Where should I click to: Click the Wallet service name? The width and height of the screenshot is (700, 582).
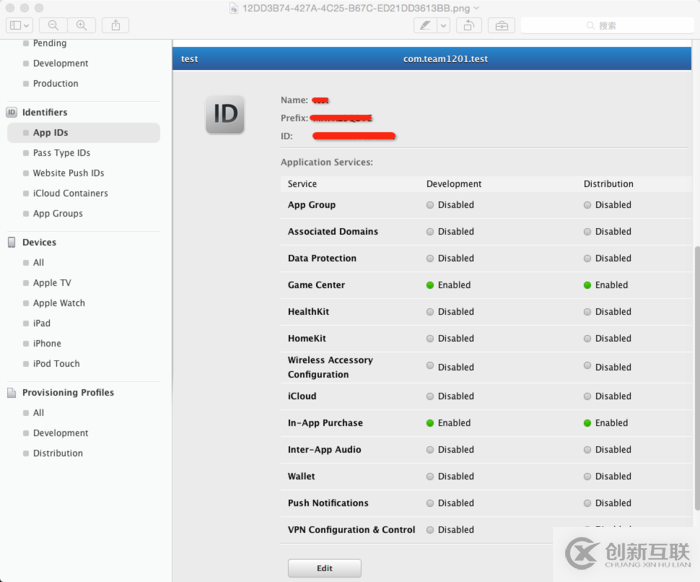[301, 477]
